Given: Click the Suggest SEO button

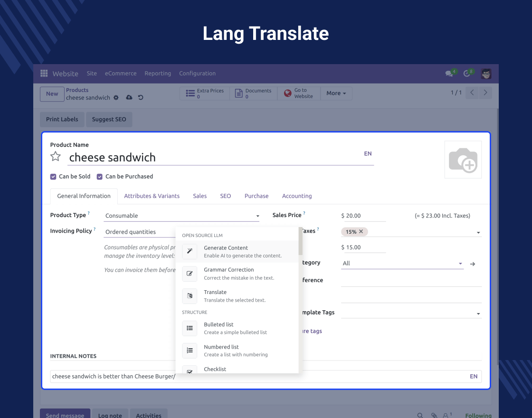Looking at the screenshot, I should (x=109, y=119).
